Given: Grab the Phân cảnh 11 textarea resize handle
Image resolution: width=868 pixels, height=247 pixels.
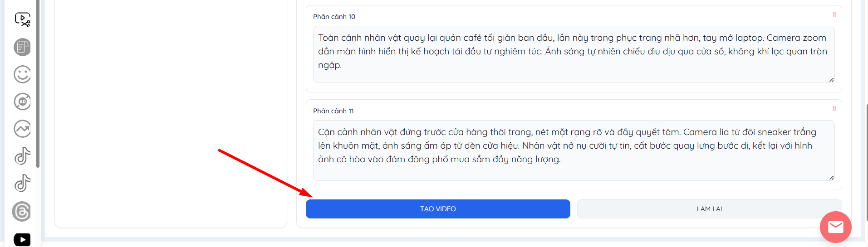Looking at the screenshot, I should coord(831,178).
